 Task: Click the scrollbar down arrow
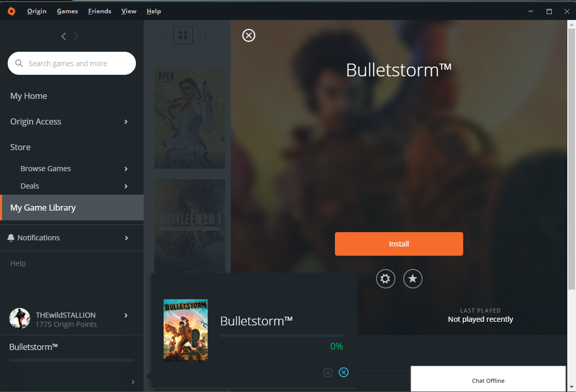(571, 387)
